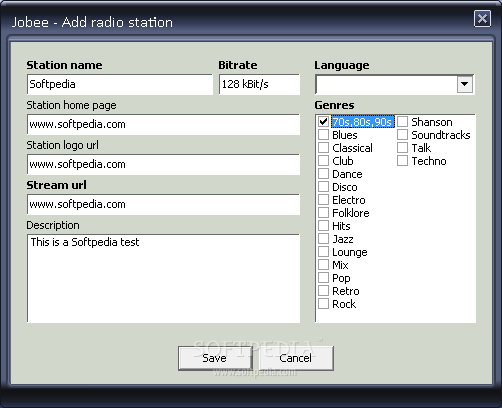Click into the Description text area
This screenshot has width=502, height=408.
[x=163, y=278]
